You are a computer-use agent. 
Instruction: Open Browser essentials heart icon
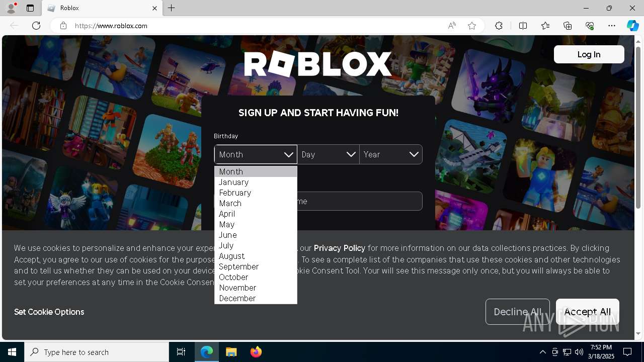590,26
